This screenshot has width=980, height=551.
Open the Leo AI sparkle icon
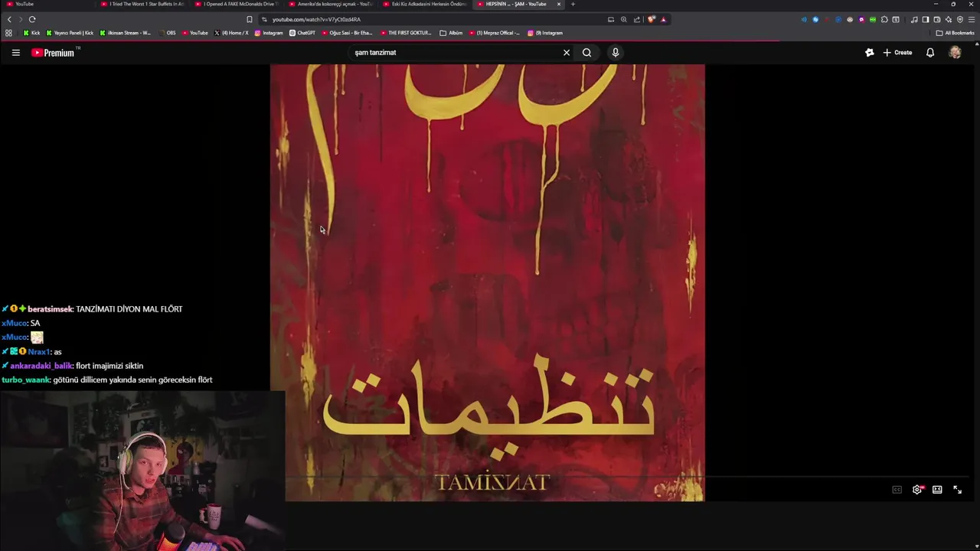point(949,19)
